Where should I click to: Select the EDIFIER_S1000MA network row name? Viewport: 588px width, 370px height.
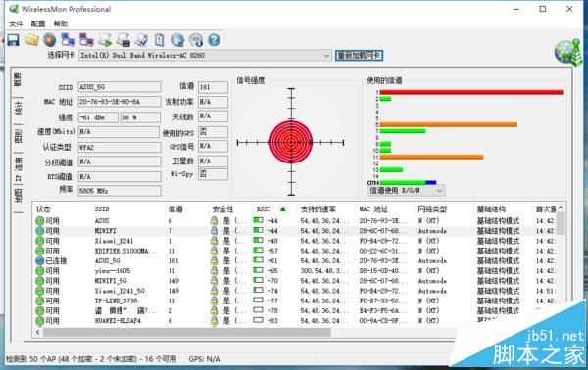126,251
